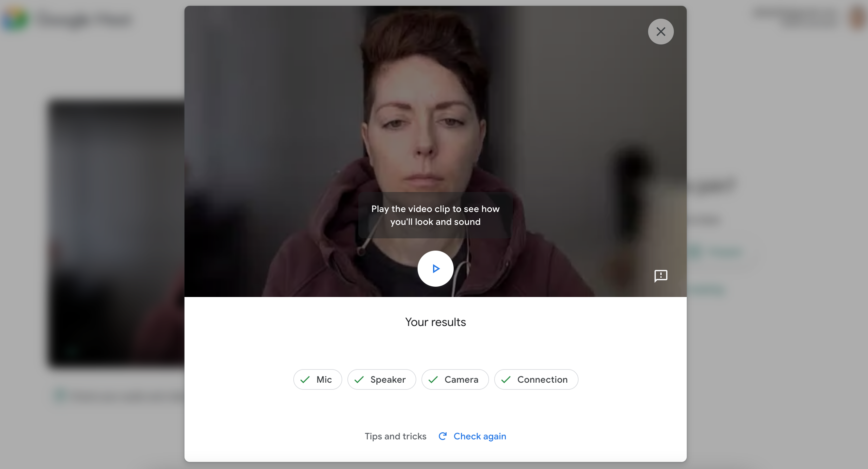The image size is (868, 469).
Task: Click the play button to preview video
Action: tap(435, 268)
